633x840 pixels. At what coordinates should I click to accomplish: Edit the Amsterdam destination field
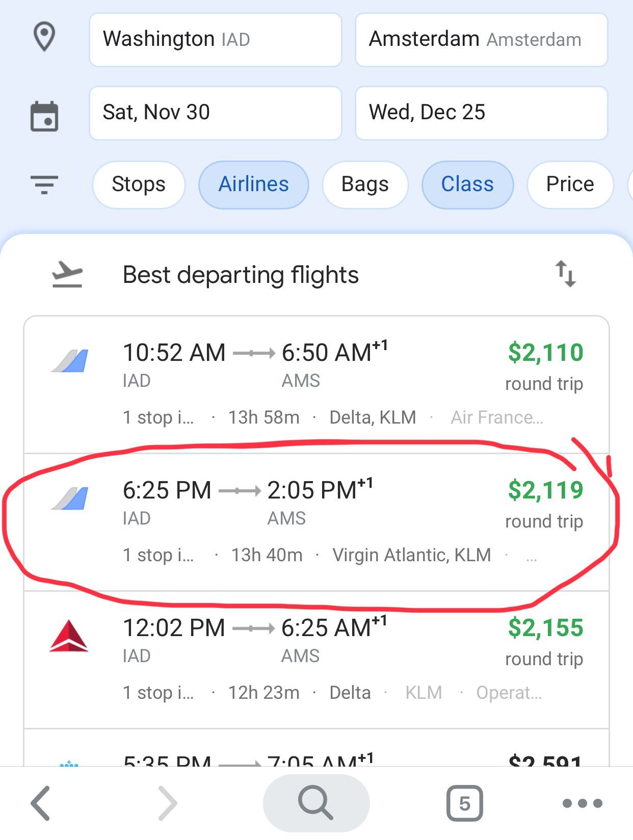coord(482,40)
